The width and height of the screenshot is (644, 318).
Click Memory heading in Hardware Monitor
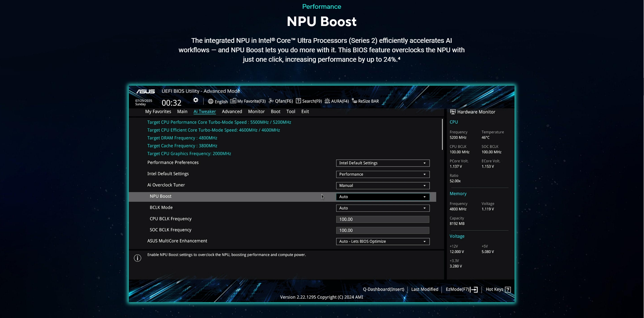click(458, 194)
